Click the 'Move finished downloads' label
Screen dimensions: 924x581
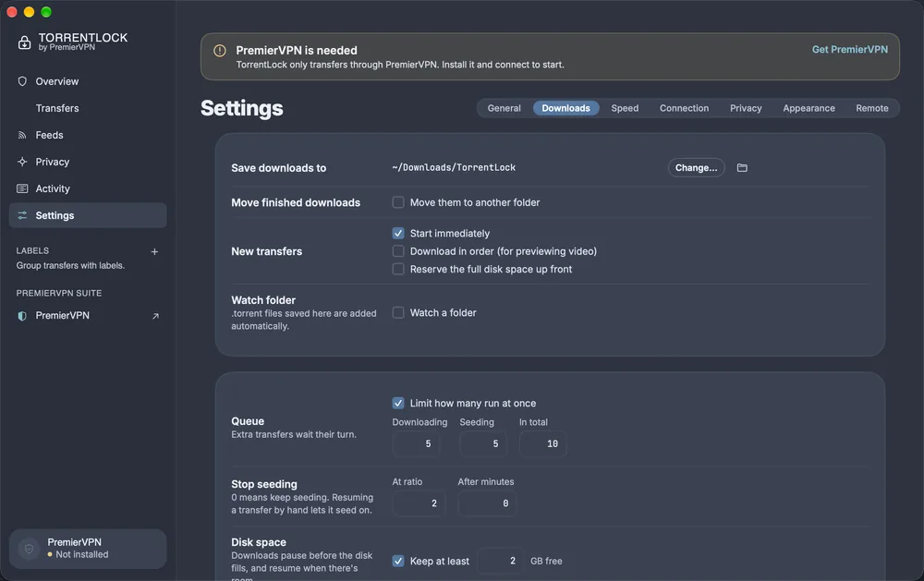tap(296, 202)
